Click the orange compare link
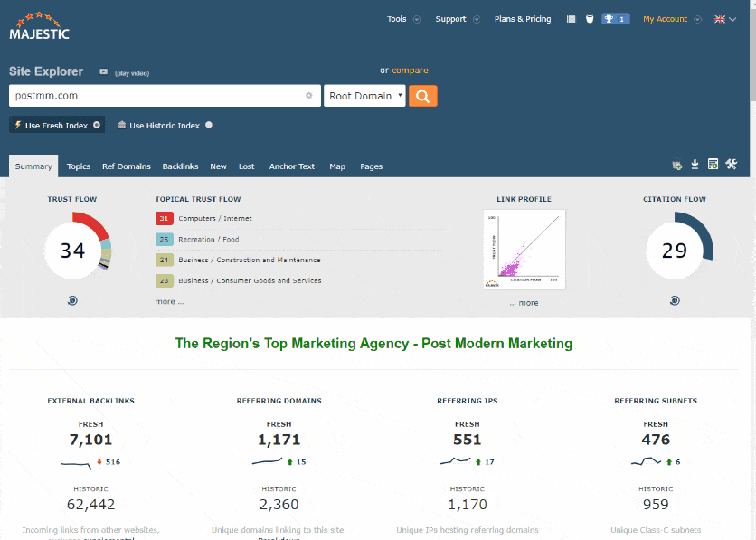 (410, 71)
